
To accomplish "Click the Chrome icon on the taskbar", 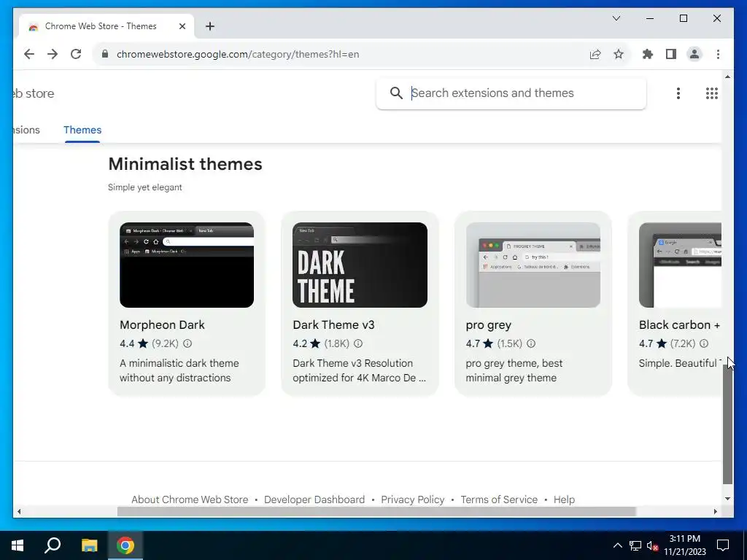I will coord(125,545).
